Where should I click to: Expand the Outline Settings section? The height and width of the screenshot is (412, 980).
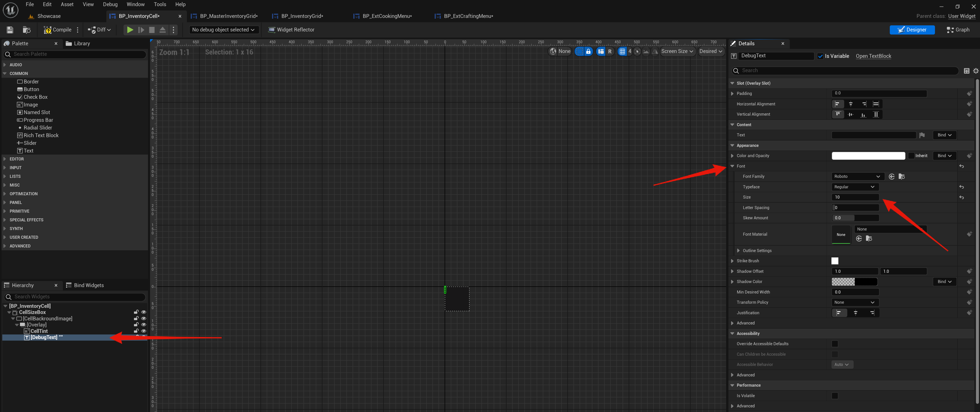coord(738,251)
